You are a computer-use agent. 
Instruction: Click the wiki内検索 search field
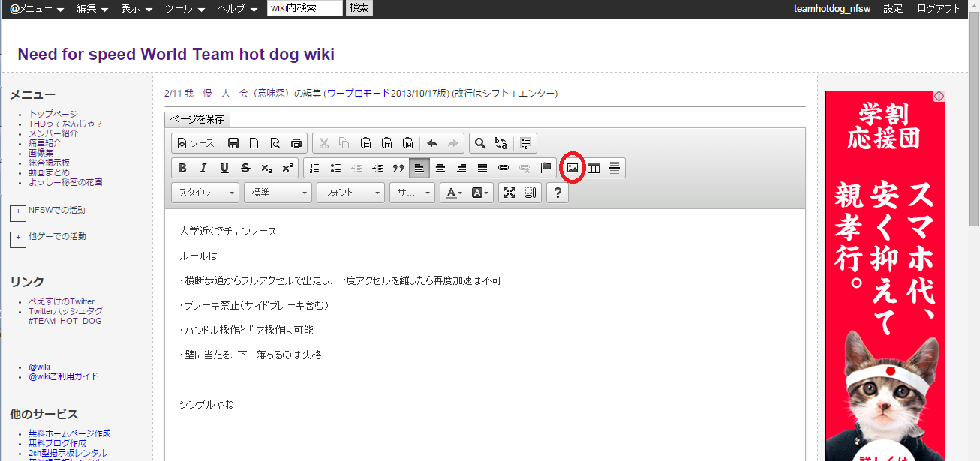click(305, 8)
